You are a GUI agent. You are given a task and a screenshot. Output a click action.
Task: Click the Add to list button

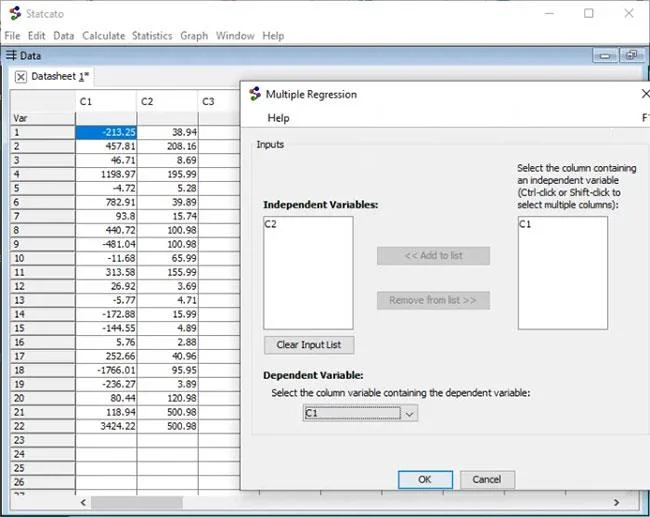433,256
